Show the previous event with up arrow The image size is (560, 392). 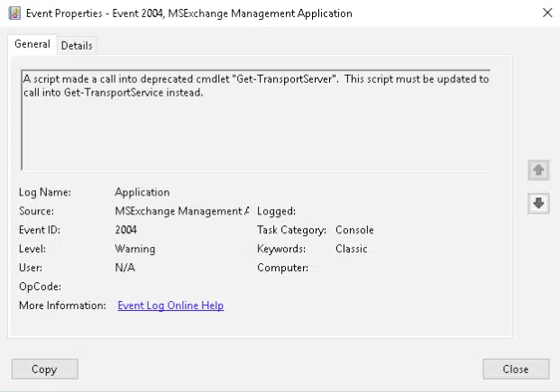coord(538,170)
